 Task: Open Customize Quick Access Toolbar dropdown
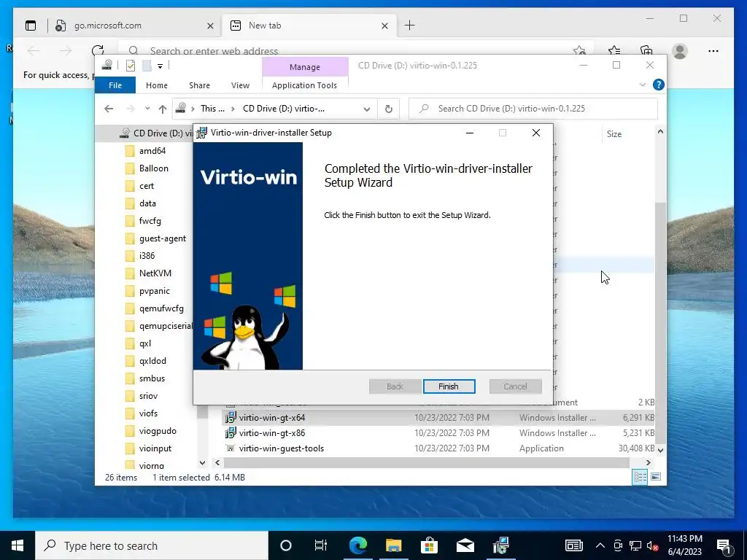[x=160, y=66]
